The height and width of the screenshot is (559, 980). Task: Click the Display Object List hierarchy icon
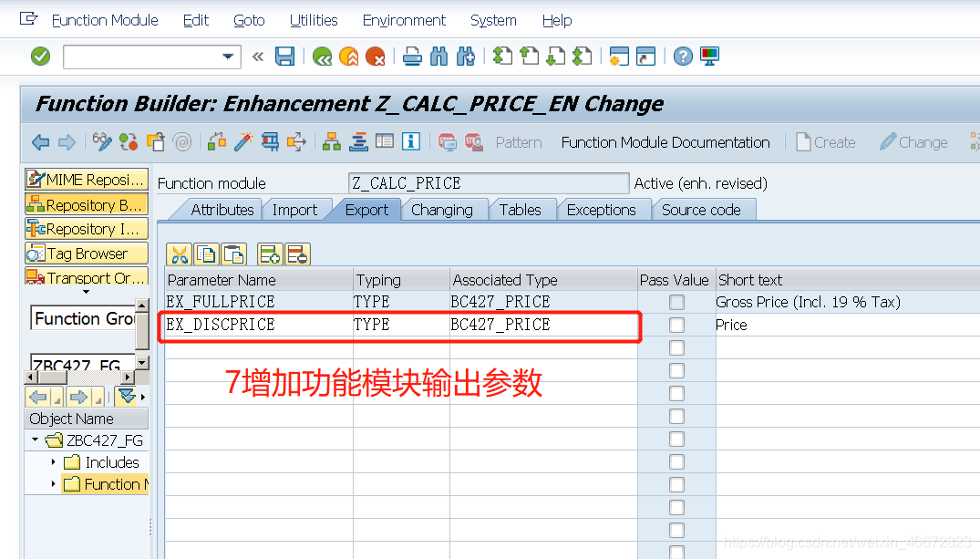(332, 142)
